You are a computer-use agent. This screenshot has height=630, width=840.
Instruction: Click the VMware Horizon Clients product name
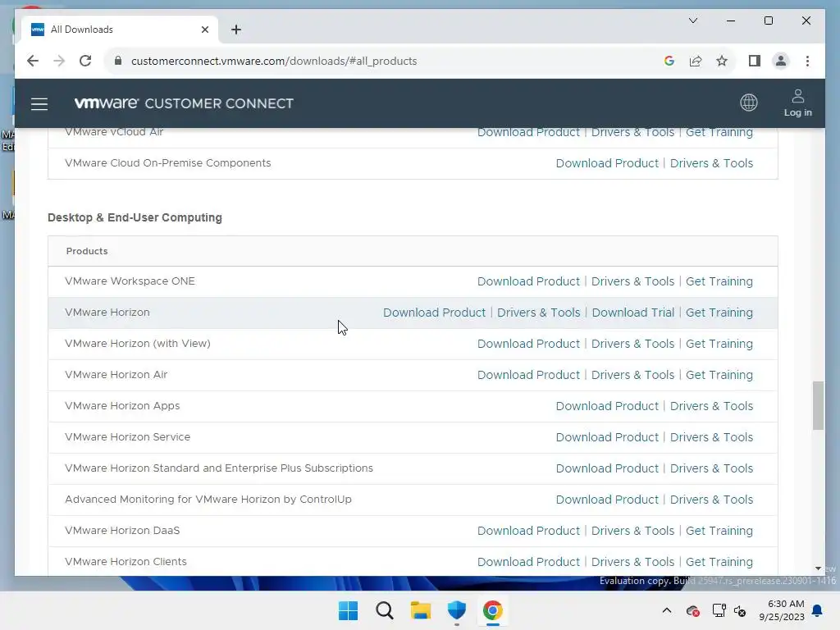[126, 561]
